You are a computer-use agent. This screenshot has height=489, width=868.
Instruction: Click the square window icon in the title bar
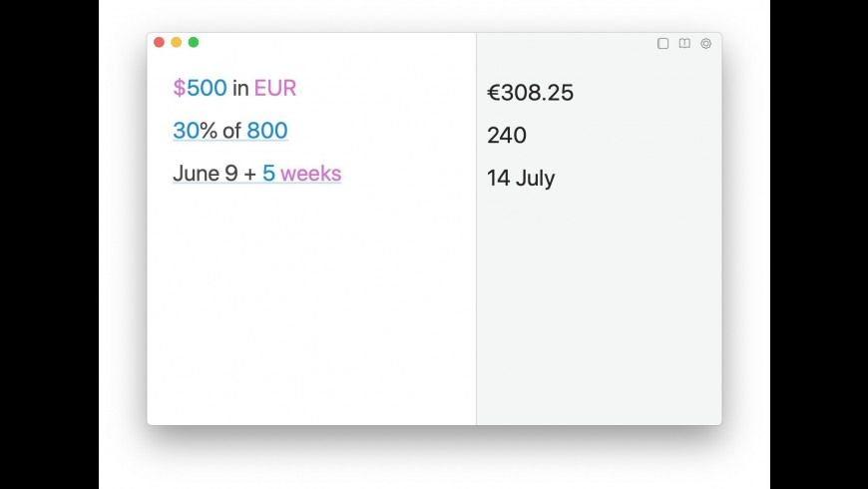[x=662, y=44]
